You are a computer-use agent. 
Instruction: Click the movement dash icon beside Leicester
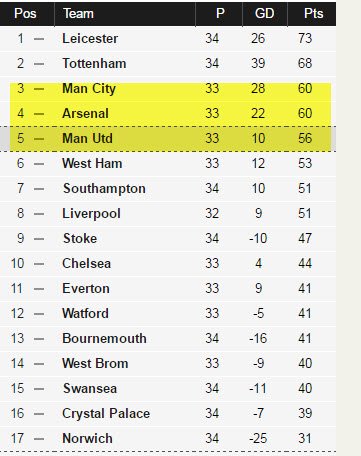[x=39, y=39]
